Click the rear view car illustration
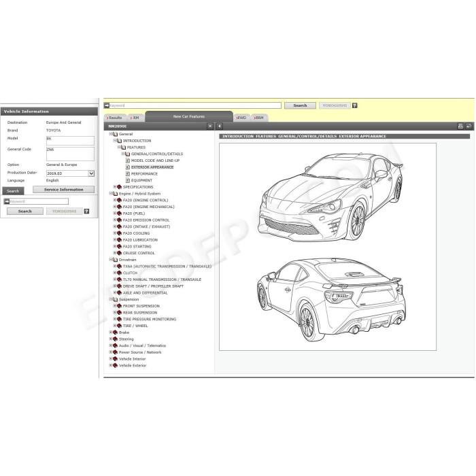Viewport: 476px width, 476px height. [331, 300]
